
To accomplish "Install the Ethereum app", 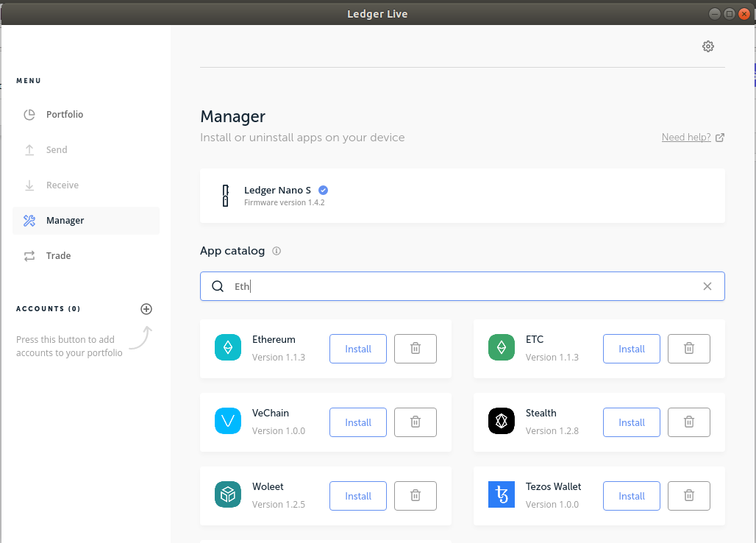I will tap(358, 349).
